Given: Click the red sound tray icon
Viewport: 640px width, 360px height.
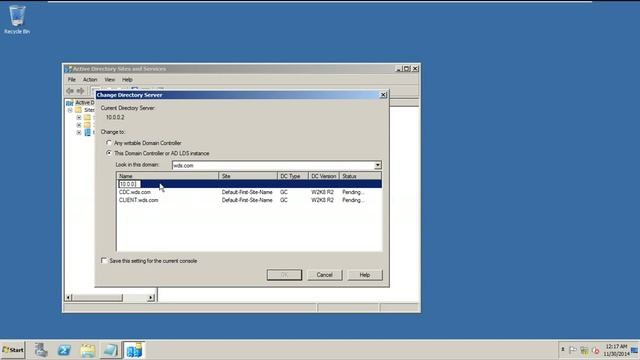Looking at the screenshot, I should pyautogui.click(x=596, y=350).
